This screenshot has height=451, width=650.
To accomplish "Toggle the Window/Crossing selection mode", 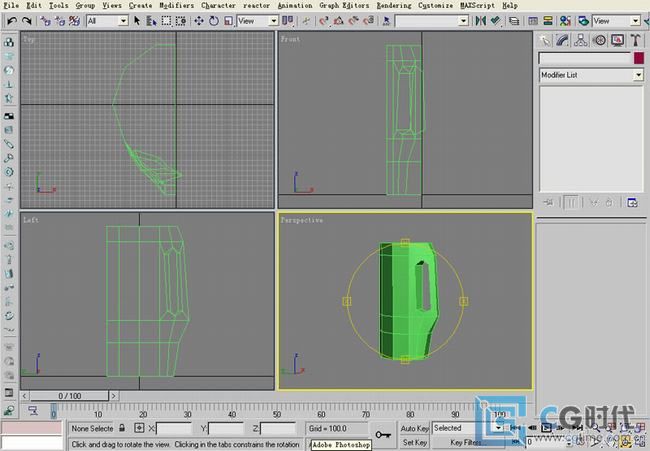I will pos(181,21).
